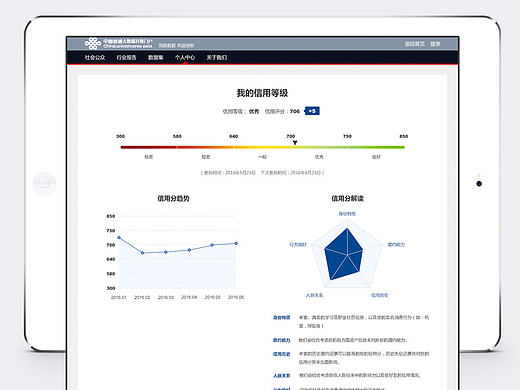Image resolution: width=520 pixels, height=390 pixels.
Task: Click the black triangle marker on credit scale
Action: coord(295,143)
